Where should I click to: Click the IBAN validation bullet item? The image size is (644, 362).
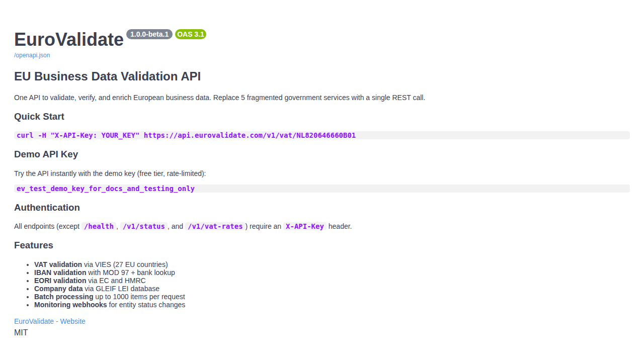[105, 273]
